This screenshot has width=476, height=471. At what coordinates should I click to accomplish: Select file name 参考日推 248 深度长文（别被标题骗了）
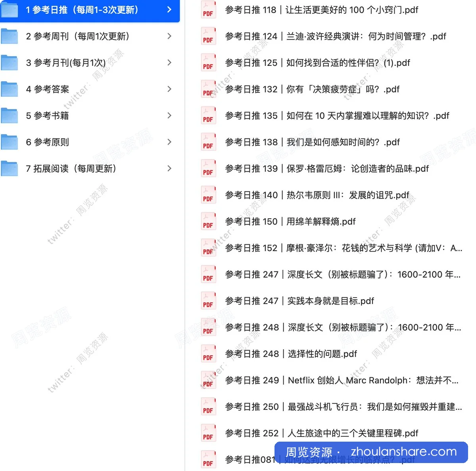coord(308,327)
